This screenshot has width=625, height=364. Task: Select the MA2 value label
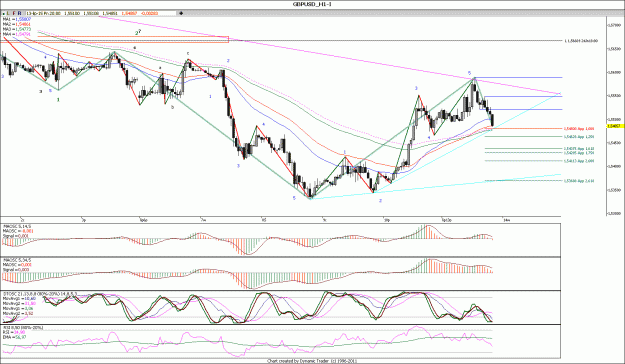[x=16, y=24]
